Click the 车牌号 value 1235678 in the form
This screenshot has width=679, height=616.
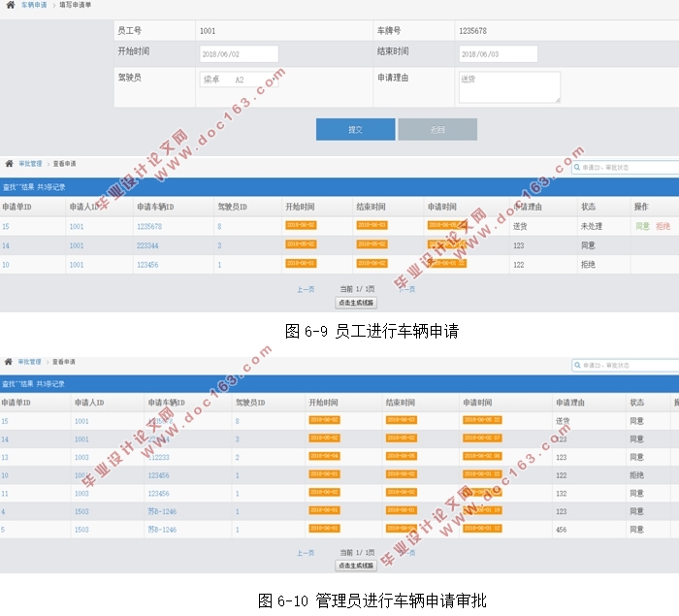coord(472,31)
